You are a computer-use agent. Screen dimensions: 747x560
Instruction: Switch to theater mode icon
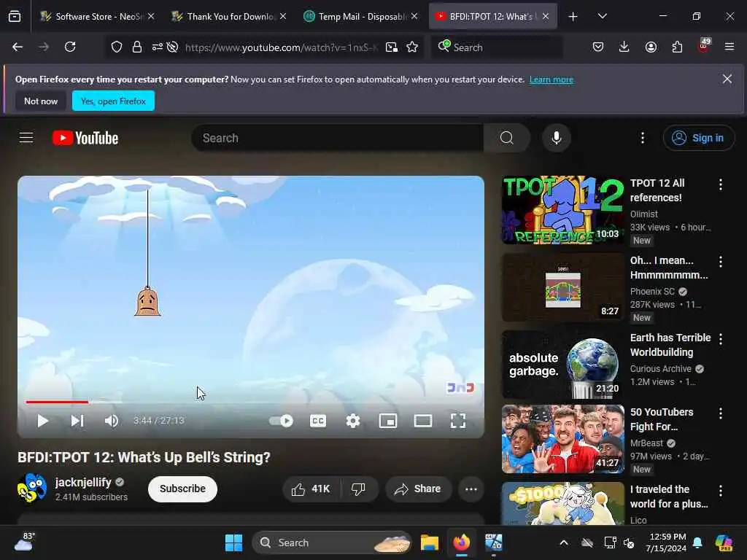point(423,421)
